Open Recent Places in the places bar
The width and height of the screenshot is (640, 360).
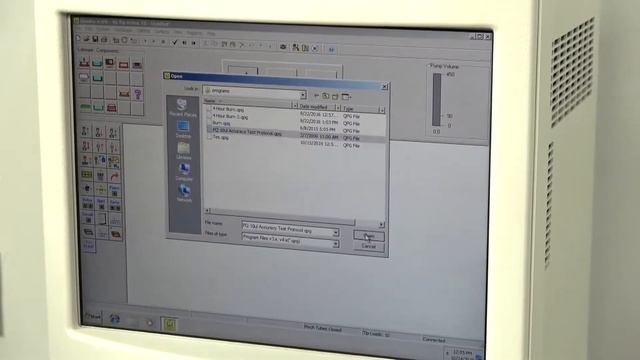[x=182, y=108]
